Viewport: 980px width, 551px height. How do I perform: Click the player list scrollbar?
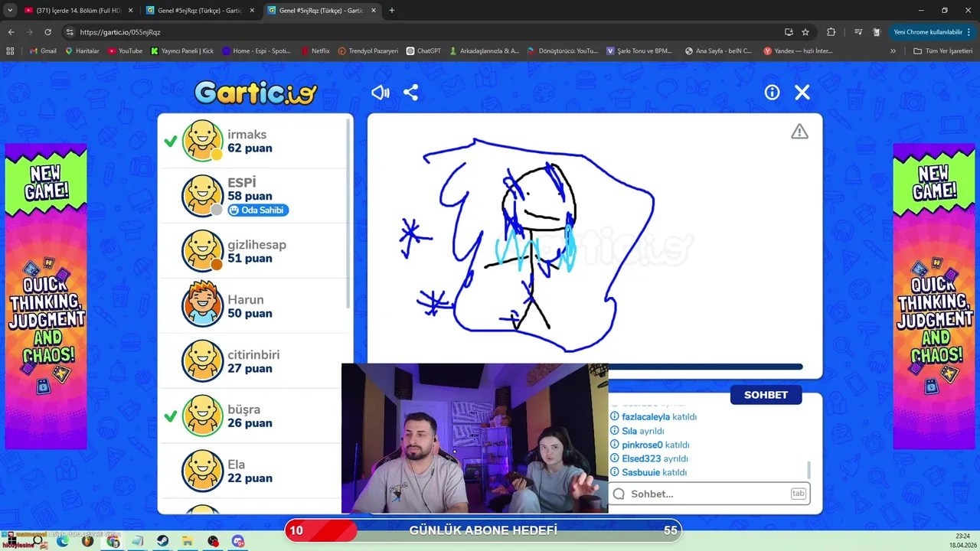(349, 214)
